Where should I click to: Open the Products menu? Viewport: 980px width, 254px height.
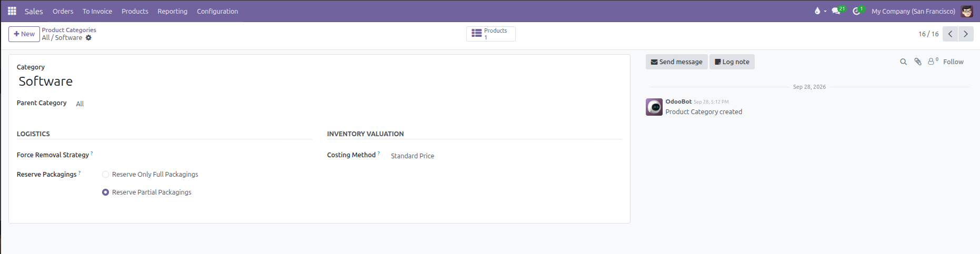pyautogui.click(x=135, y=11)
